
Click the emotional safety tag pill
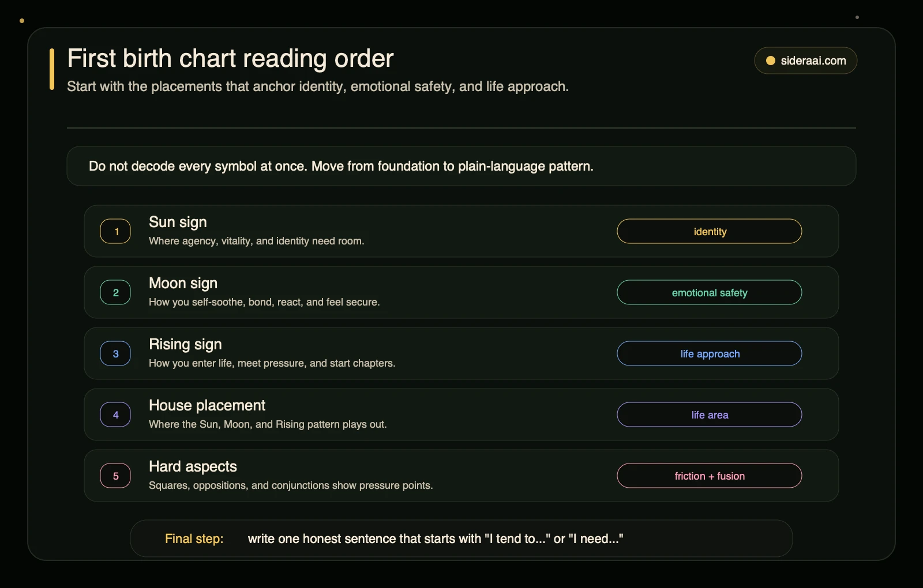click(x=710, y=292)
